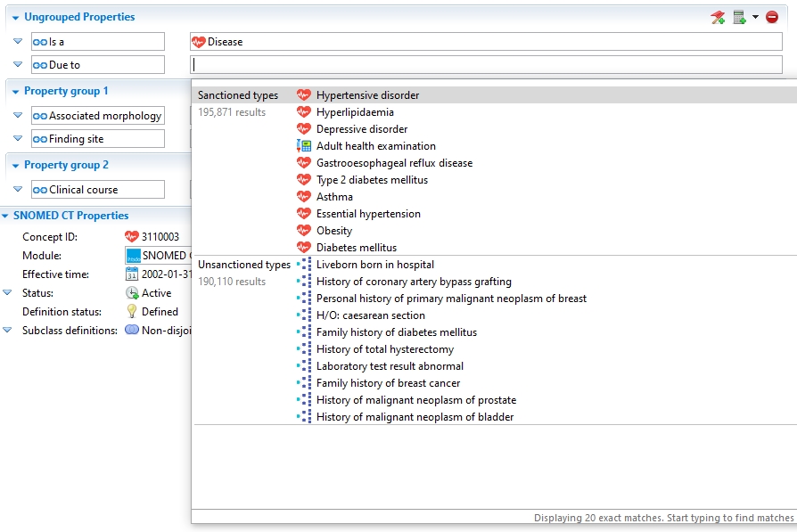Screen dimensions: 797x532
Task: Click the Is a value field containing Disease
Action: point(486,42)
